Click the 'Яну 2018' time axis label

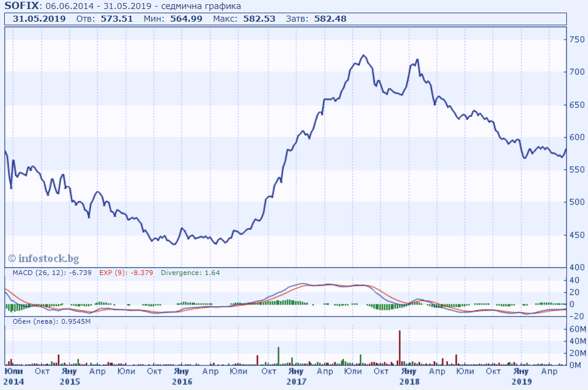click(x=409, y=377)
